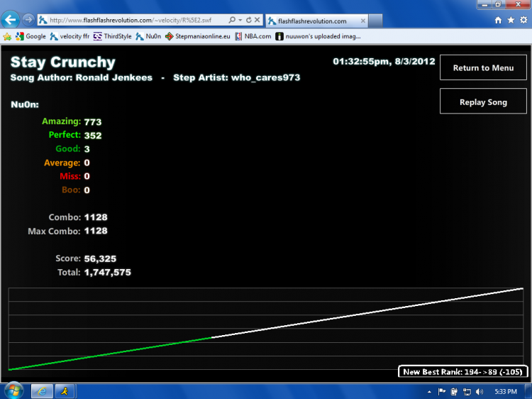Image resolution: width=532 pixels, height=399 pixels.
Task: Show hidden system tray icons arrow
Action: pos(429,392)
